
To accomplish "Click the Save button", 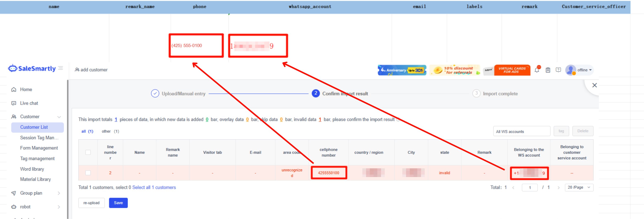I will tap(118, 203).
